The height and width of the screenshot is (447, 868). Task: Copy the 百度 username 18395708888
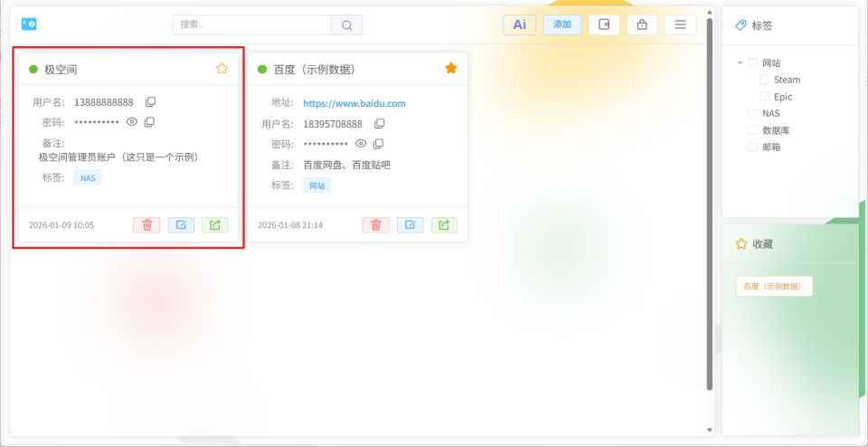click(x=379, y=124)
